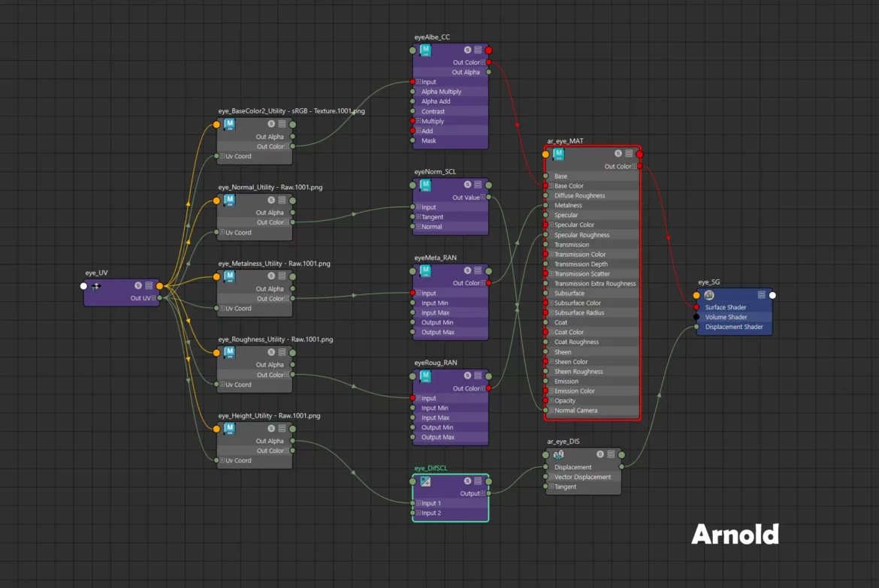The height and width of the screenshot is (588, 879).
Task: Select Specular Roughness attribute on ar_eye_MAT
Action: coord(581,235)
